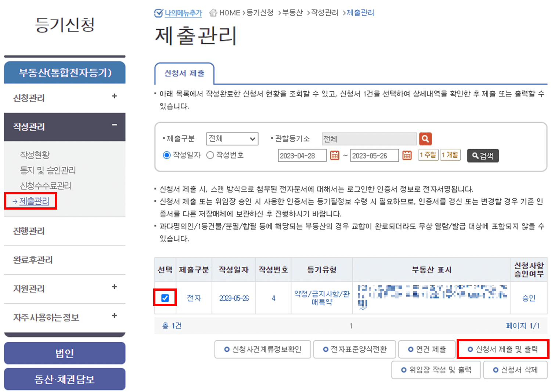The width and height of the screenshot is (551, 392).
Task: Expand the 신청관리 plus expander
Action: click(114, 96)
